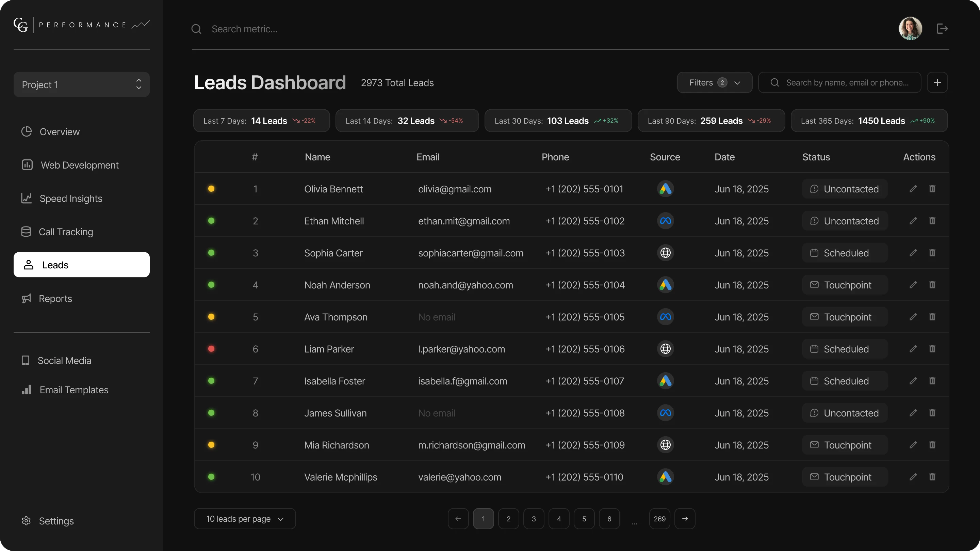The height and width of the screenshot is (551, 980).
Task: Focus the Search metric input field
Action: (x=533, y=29)
